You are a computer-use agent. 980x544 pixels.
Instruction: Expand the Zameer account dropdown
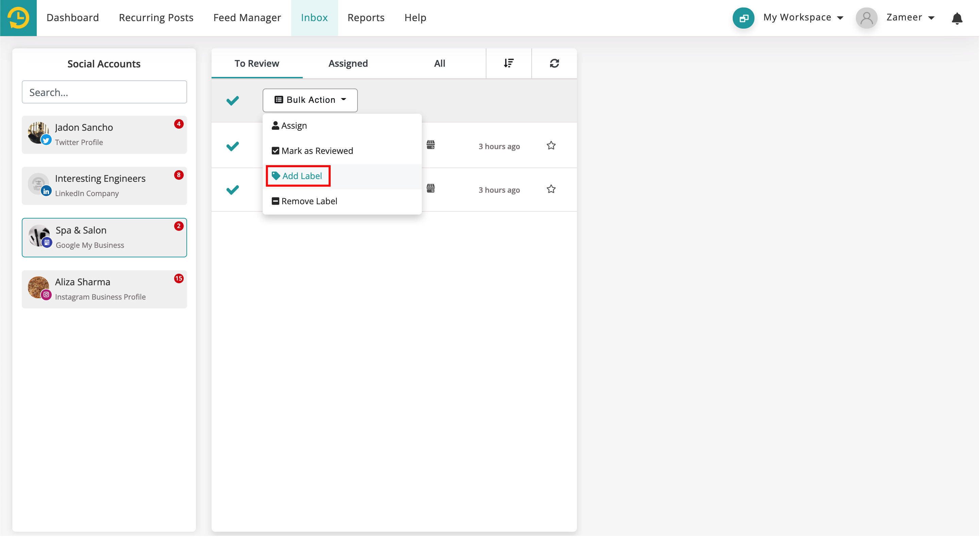coord(910,17)
